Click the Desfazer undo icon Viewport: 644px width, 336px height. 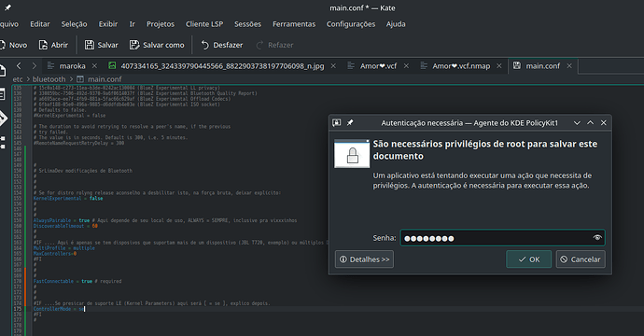[x=205, y=45]
